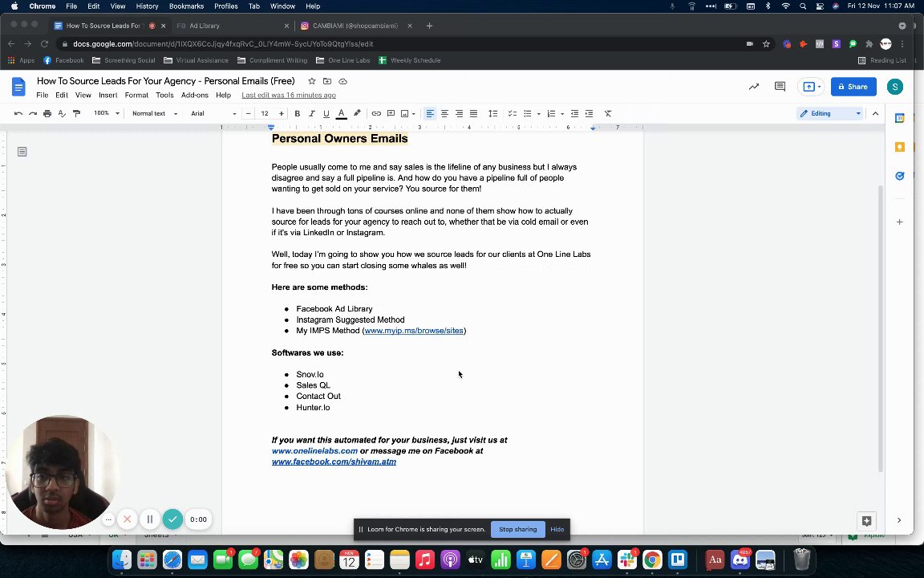Hide the menus with the up chevron
924x578 pixels.
[875, 113]
